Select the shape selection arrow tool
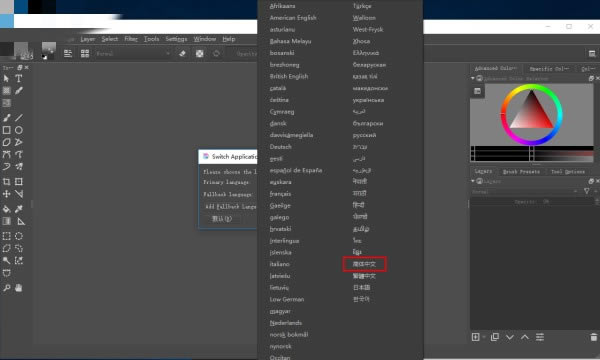600x360 pixels. point(6,79)
